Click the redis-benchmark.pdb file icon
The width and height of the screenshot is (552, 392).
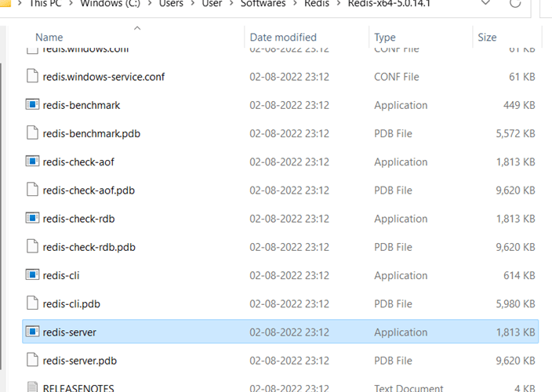point(32,132)
